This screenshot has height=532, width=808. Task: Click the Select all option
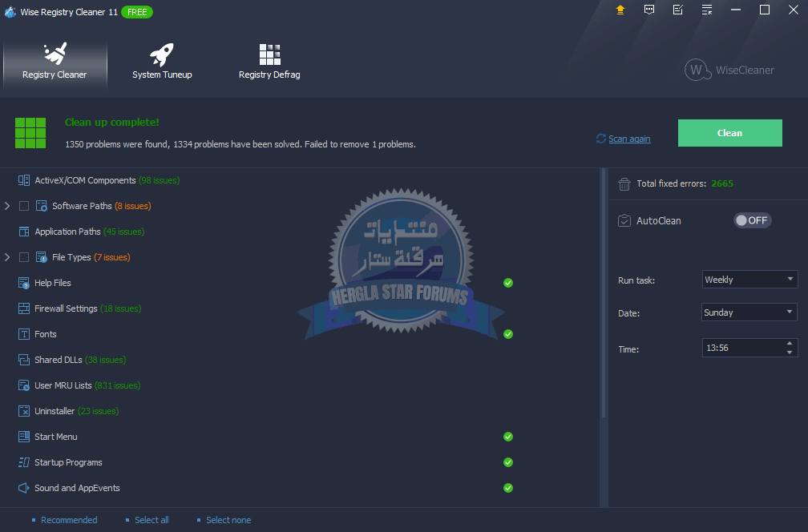(x=151, y=520)
